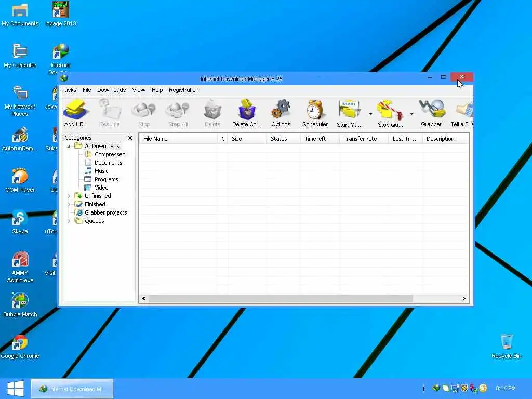Click the Stop Queue toolbar icon
This screenshot has height=399, width=532.
point(390,113)
